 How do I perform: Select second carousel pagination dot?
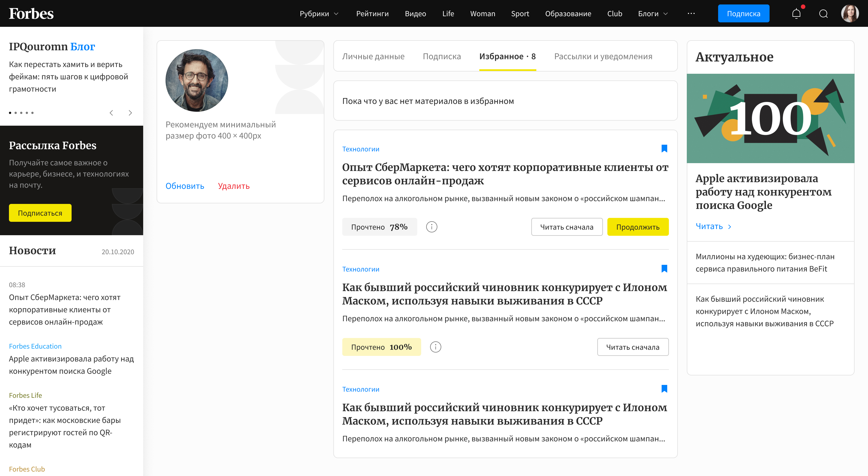(x=15, y=113)
